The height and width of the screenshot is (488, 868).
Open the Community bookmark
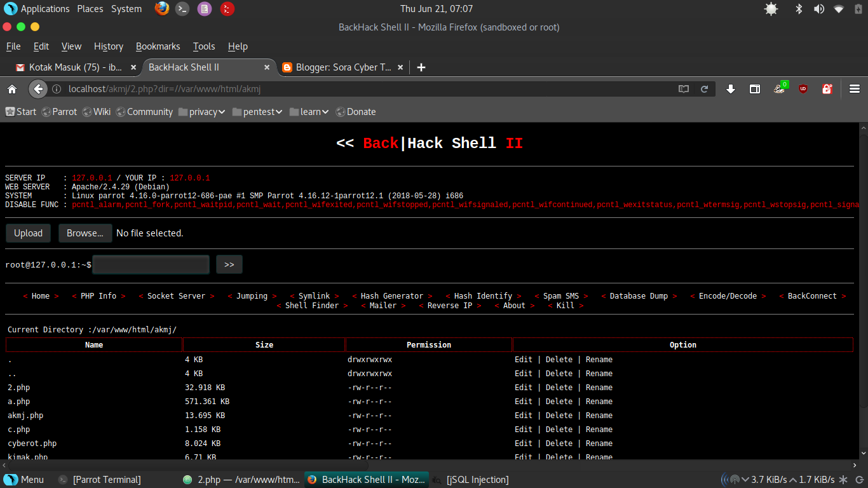click(x=144, y=112)
